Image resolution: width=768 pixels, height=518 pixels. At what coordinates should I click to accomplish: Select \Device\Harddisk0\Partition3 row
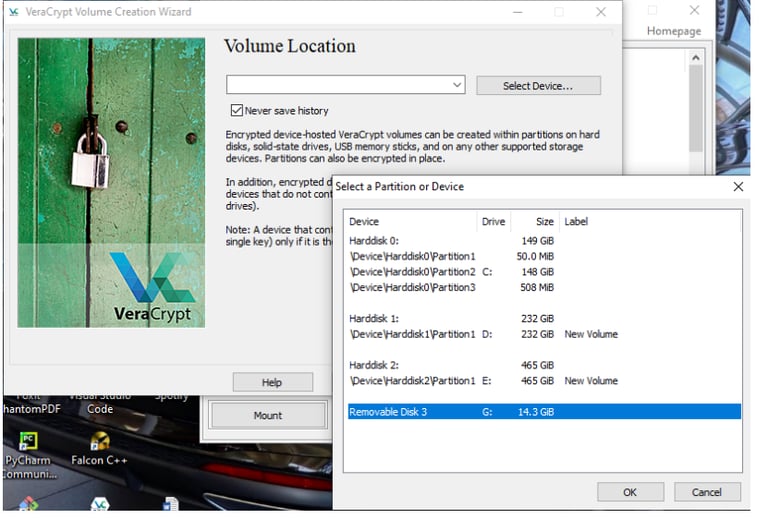click(x=544, y=287)
